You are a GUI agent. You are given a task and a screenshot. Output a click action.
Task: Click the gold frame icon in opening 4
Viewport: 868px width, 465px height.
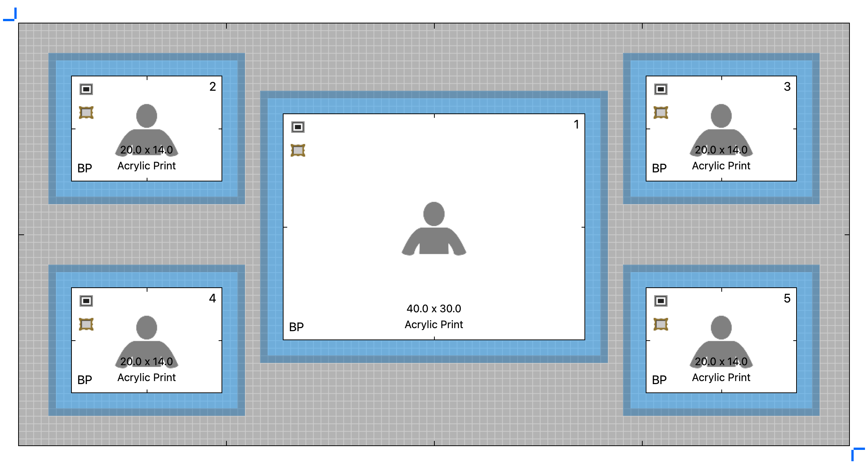pos(86,324)
